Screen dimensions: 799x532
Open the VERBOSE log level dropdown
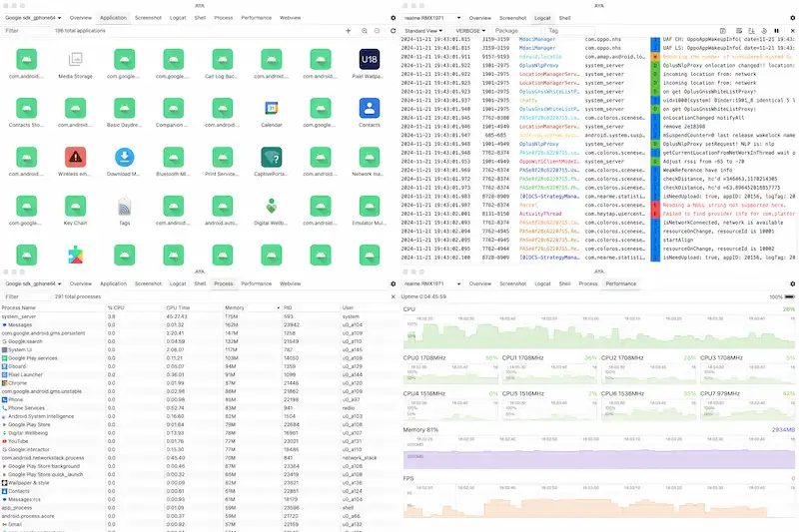[468, 31]
